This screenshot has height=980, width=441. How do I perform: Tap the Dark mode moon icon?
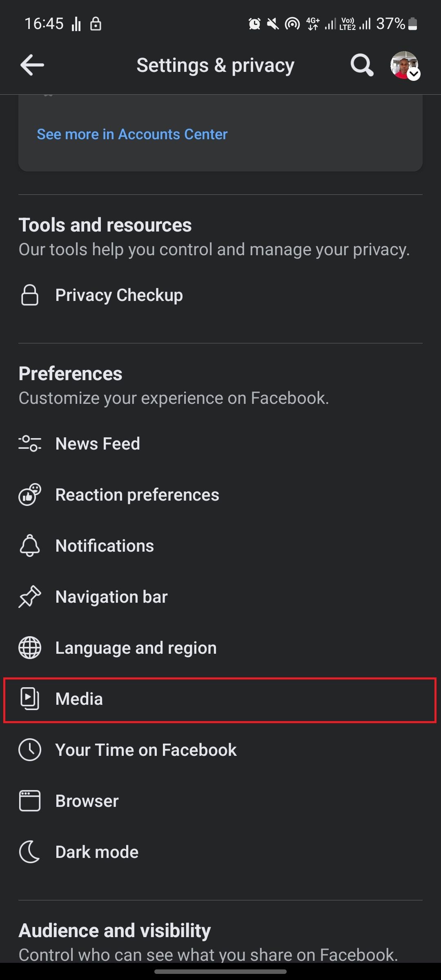point(30,852)
